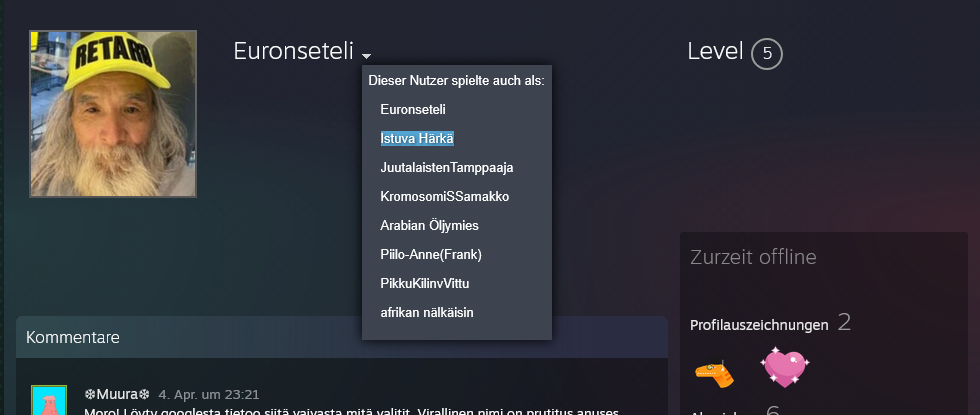Pick Arabian Öljymies from the name history
Viewport: 980px width, 415px height.
[430, 225]
